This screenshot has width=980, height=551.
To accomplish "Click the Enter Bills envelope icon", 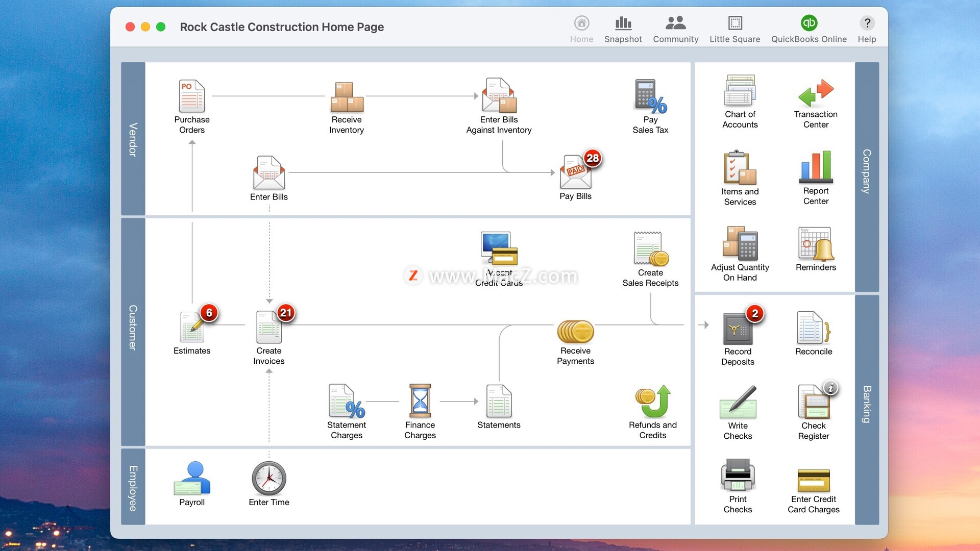I will coord(269,173).
